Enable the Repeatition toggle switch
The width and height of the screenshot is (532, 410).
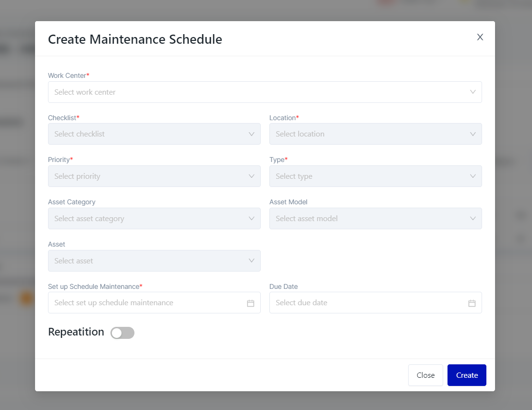[122, 333]
